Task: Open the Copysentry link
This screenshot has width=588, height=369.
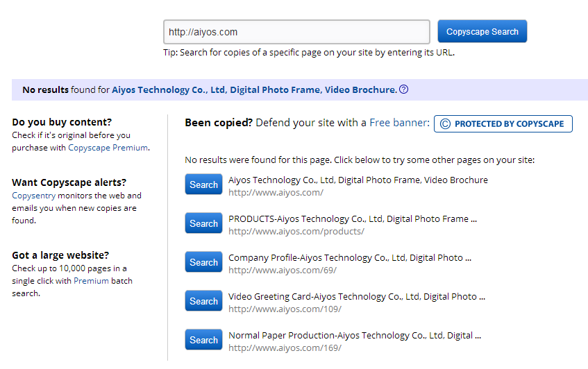Action: (x=34, y=196)
